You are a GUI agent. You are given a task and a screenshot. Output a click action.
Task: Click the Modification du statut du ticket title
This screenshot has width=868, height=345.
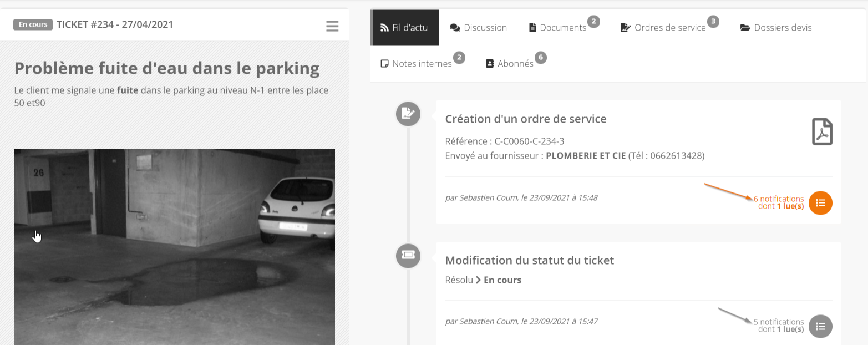(x=530, y=260)
